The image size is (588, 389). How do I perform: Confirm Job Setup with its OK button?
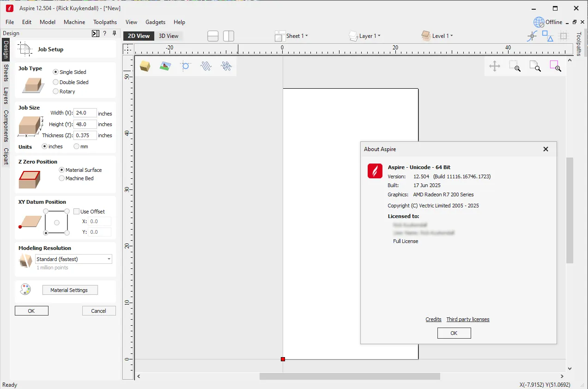pos(31,311)
